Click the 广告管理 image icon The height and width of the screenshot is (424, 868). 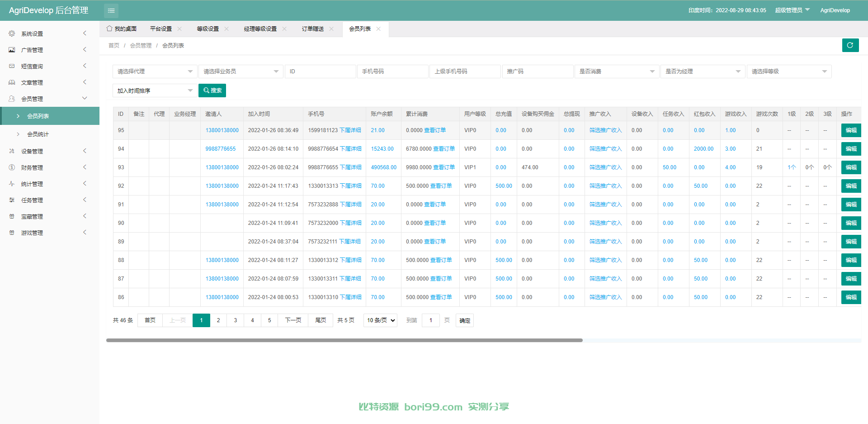(12, 50)
